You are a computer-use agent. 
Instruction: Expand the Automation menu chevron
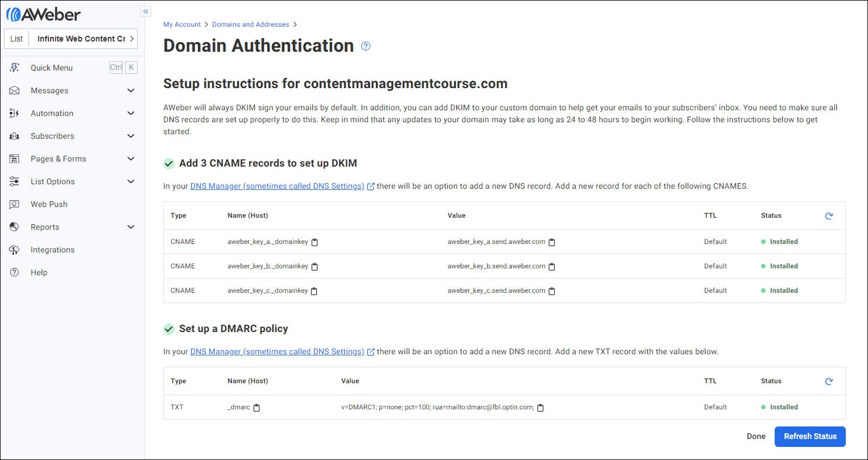pos(131,113)
